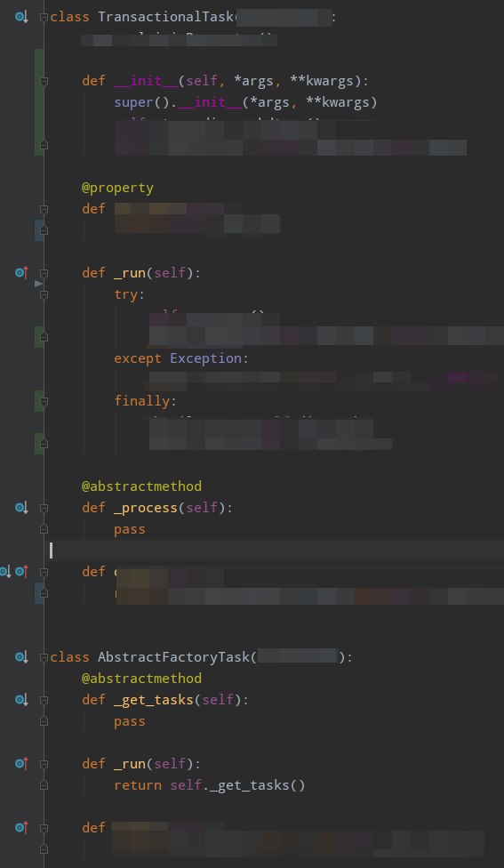This screenshot has width=504, height=868.
Task: Click the overridden gutter icon beside class AbstractFactoryTask
Action: (21, 657)
